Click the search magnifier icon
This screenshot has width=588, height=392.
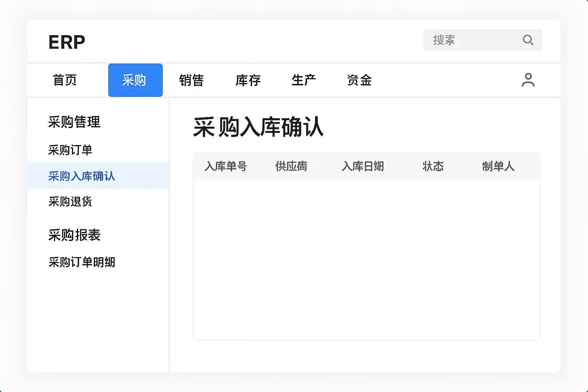click(x=528, y=40)
